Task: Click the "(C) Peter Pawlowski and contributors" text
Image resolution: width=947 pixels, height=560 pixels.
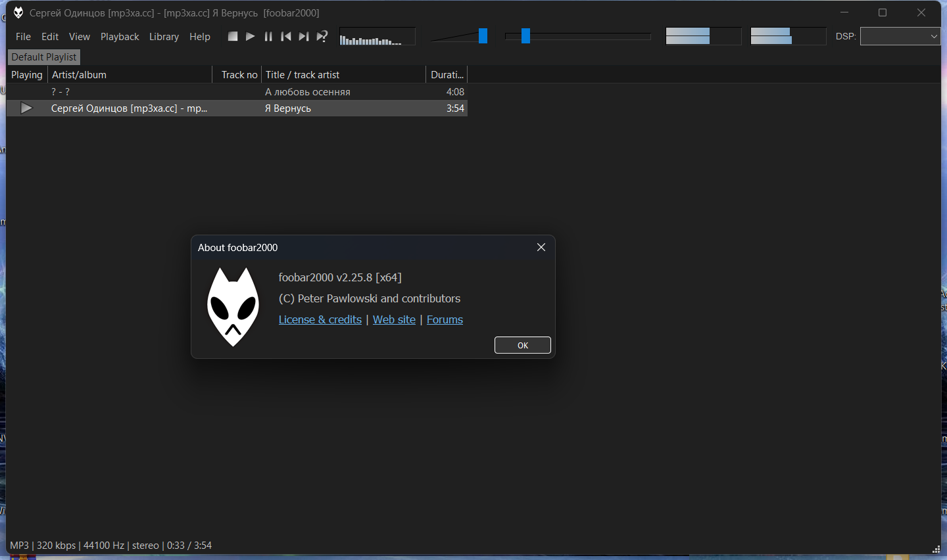Action: [370, 298]
